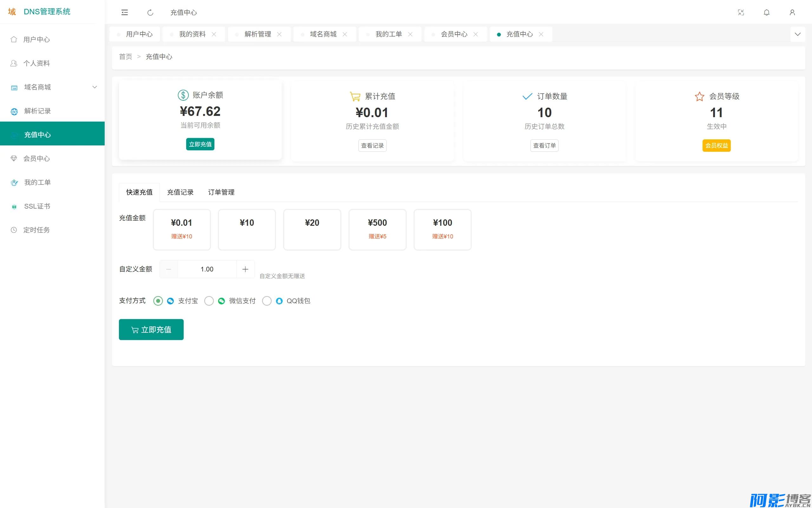Open the user account icon

tap(792, 12)
